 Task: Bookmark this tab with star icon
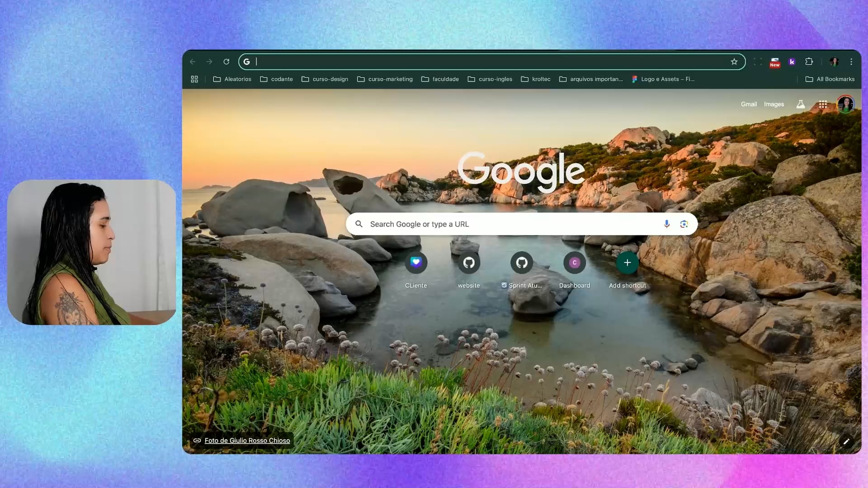[x=734, y=61]
